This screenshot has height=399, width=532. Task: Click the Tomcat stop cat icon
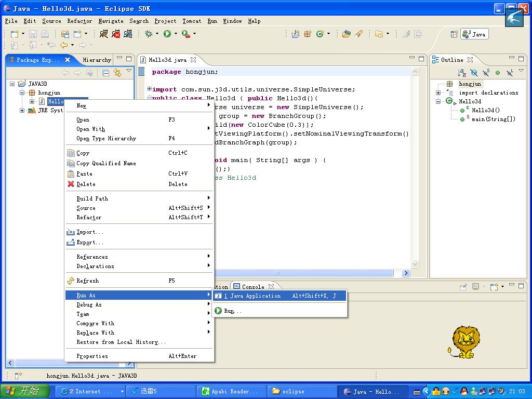116,34
